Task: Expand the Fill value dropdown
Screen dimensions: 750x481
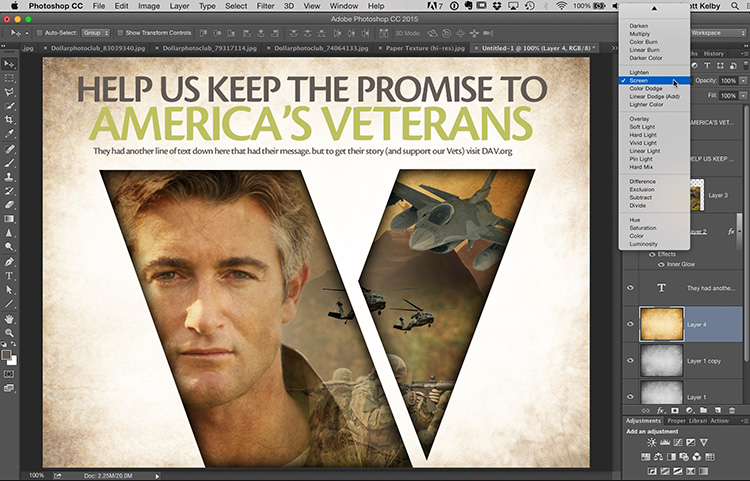Action: tap(743, 96)
